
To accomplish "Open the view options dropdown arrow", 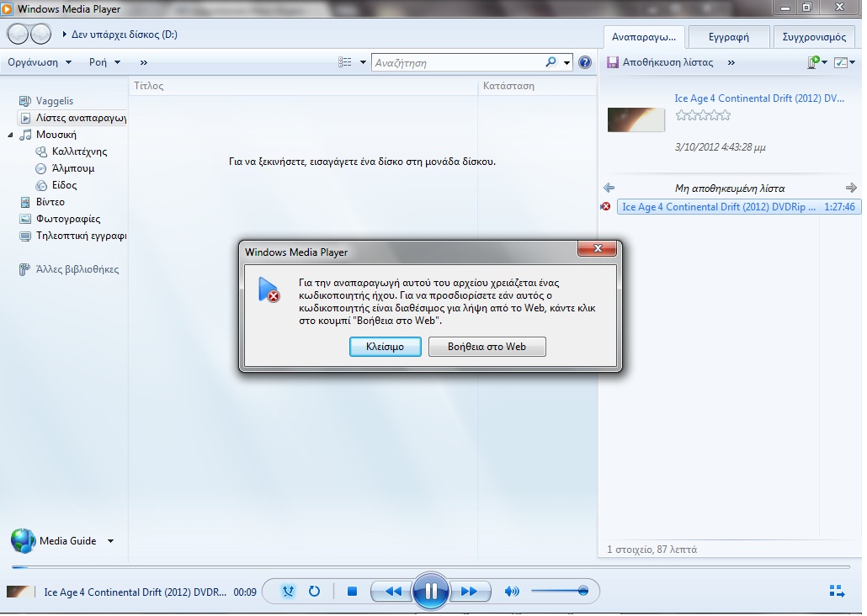I will pyautogui.click(x=363, y=62).
